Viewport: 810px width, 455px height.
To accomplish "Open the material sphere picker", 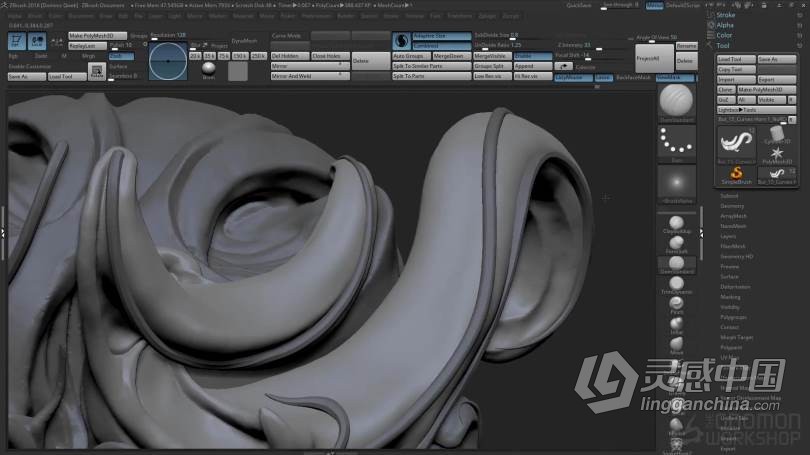I will [209, 69].
